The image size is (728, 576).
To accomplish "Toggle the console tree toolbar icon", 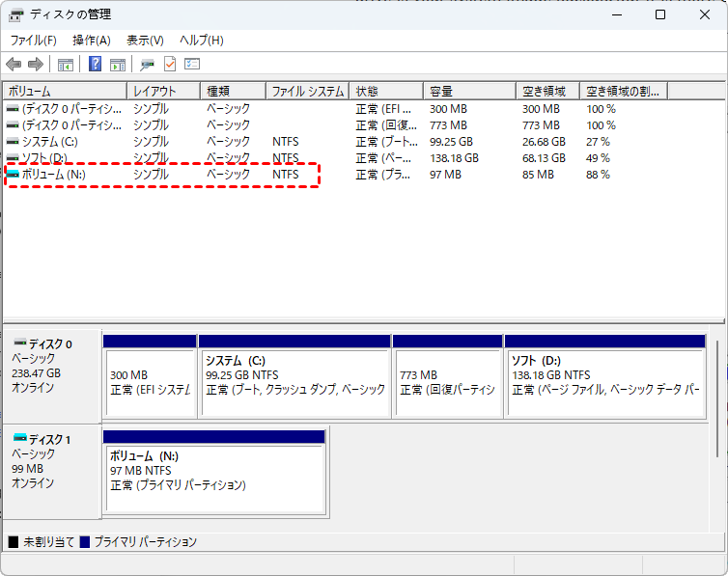I will pos(66,65).
